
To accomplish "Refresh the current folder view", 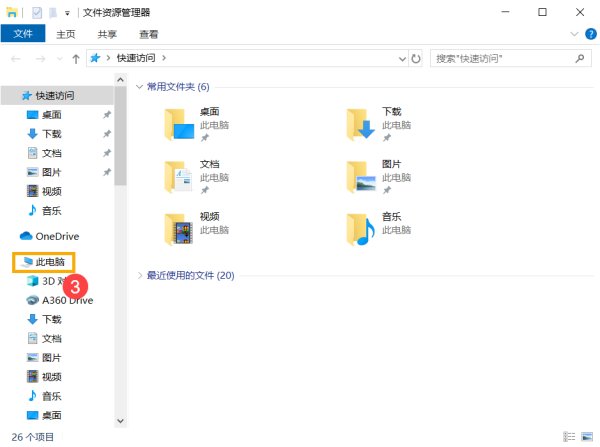I will [416, 59].
